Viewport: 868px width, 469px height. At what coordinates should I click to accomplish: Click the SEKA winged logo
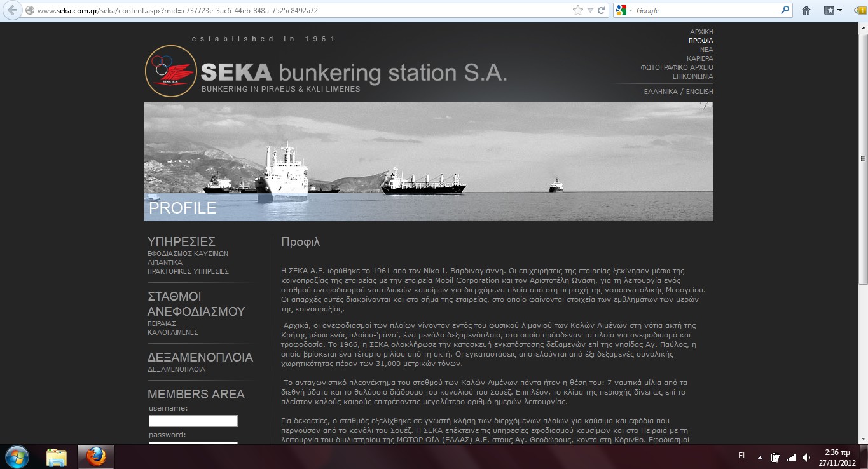tap(172, 71)
